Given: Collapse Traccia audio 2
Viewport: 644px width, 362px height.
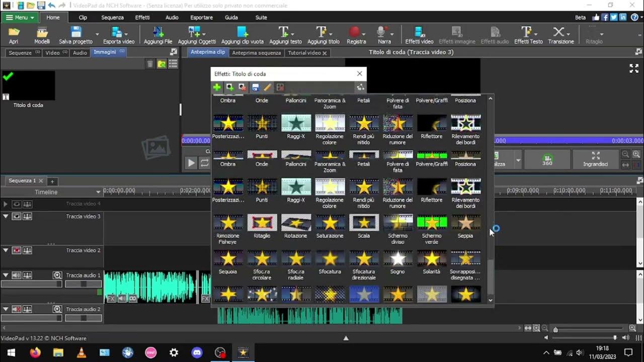Looking at the screenshot, I should point(6,309).
